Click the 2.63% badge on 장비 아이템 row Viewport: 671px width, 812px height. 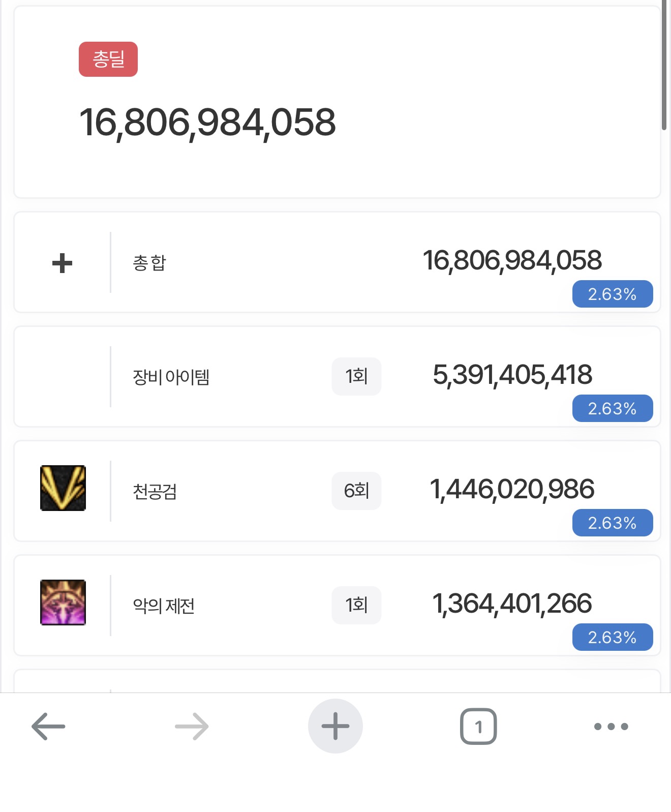[x=612, y=408]
